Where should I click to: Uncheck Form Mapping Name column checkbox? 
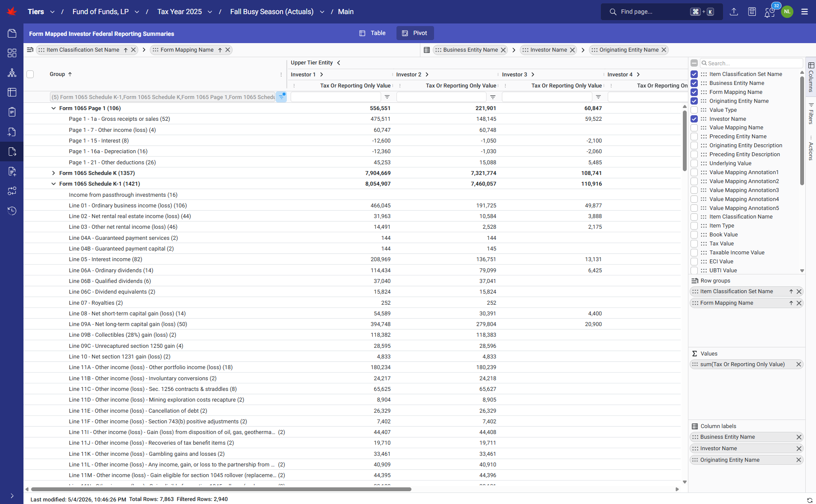(x=694, y=92)
